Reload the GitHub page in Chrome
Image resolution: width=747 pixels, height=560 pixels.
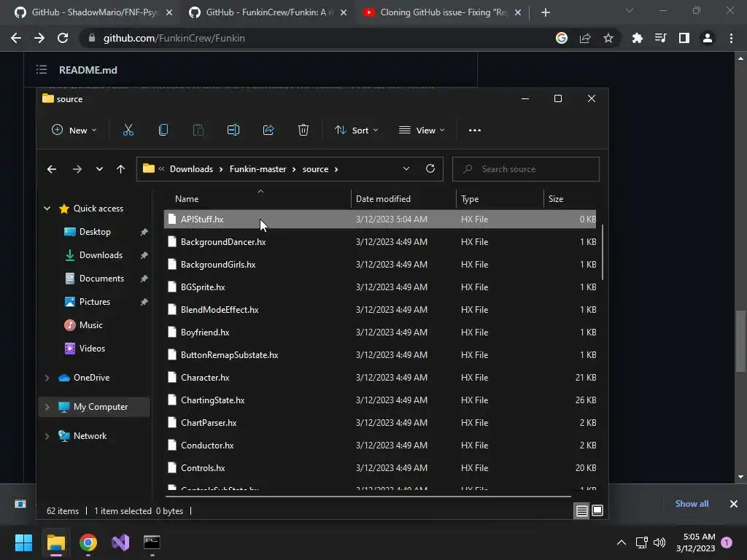[63, 38]
